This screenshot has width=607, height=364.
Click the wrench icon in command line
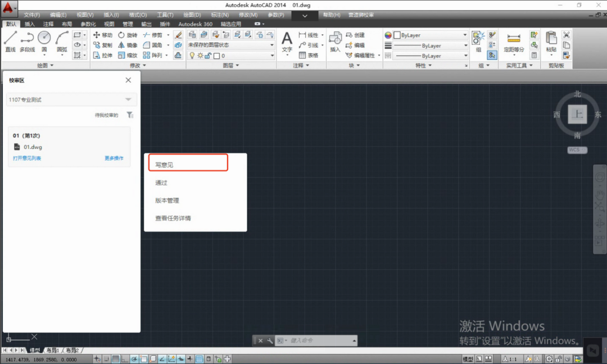tap(270, 341)
